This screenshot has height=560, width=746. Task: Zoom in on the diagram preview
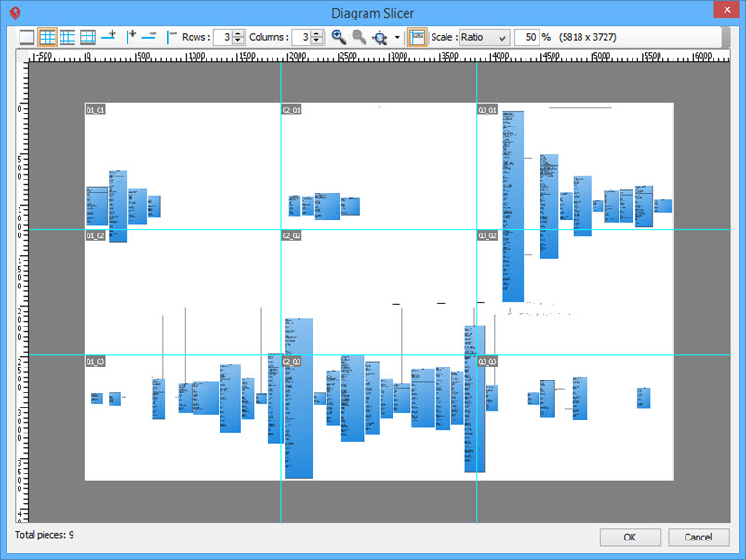click(x=337, y=37)
